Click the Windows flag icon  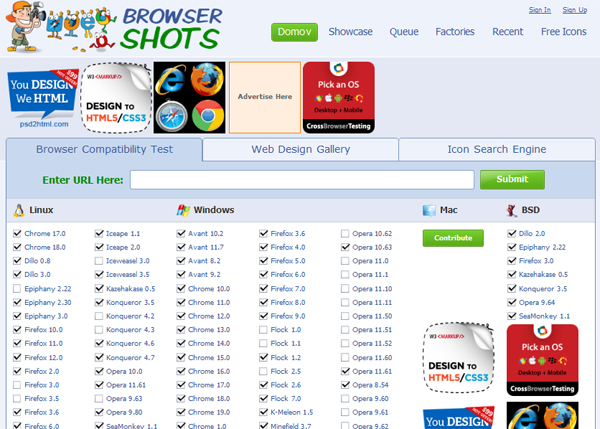tap(183, 210)
